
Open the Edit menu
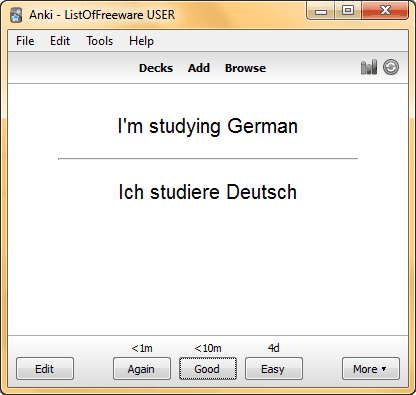pos(60,41)
